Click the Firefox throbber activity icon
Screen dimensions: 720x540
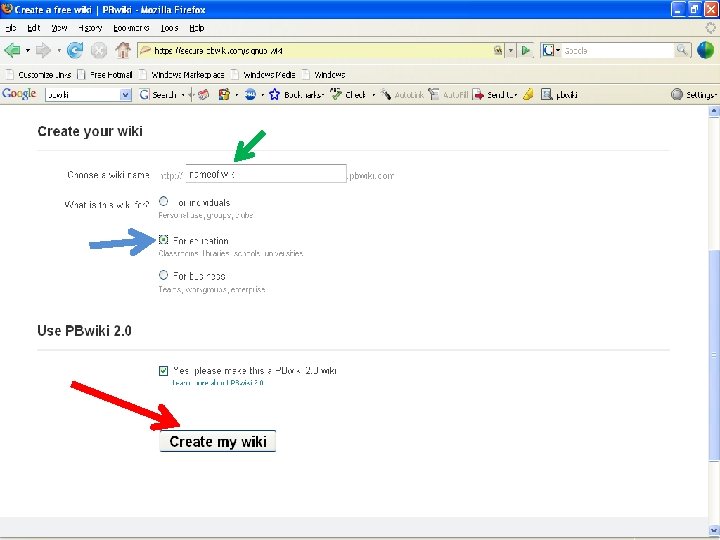click(710, 28)
